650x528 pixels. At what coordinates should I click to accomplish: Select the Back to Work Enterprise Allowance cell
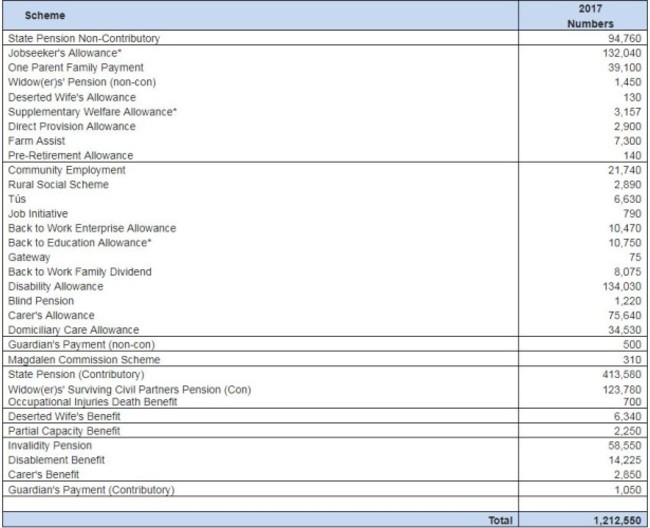(x=92, y=228)
